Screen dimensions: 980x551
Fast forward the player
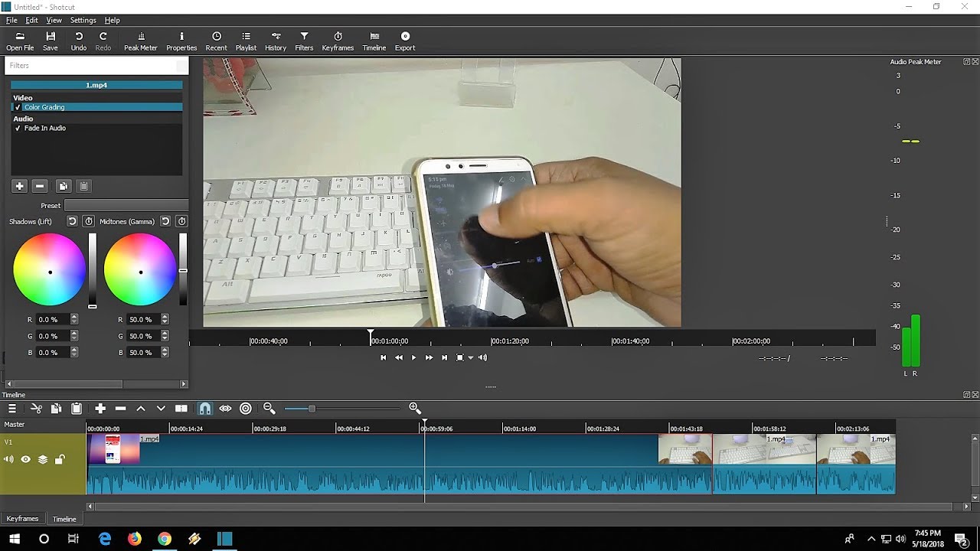coord(429,357)
